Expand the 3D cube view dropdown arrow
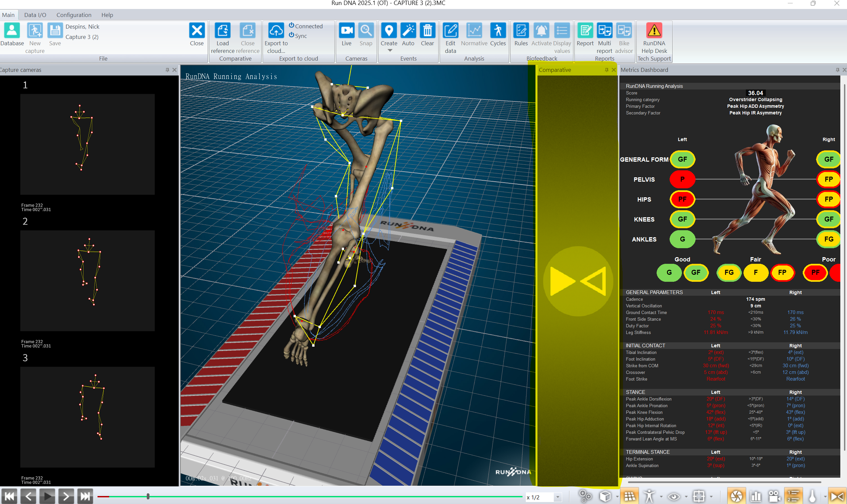This screenshot has height=504, width=847. pos(617,497)
